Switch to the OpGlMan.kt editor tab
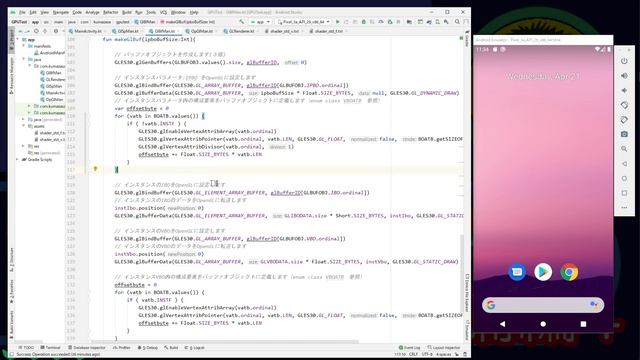Screen dimensions: 640x360 pyautogui.click(x=201, y=31)
